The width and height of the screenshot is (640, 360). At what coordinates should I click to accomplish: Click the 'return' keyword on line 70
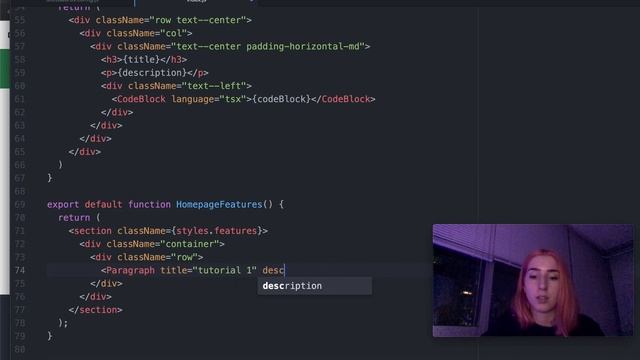[74, 218]
